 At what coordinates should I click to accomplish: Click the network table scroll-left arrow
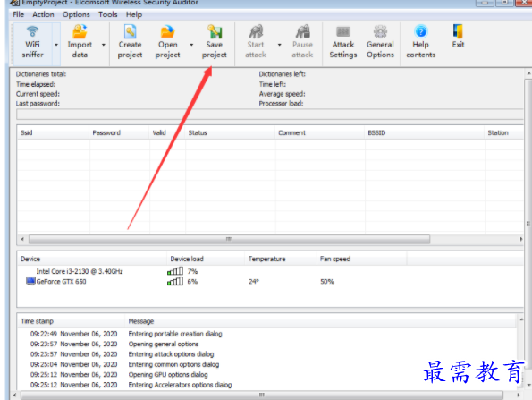(22, 239)
